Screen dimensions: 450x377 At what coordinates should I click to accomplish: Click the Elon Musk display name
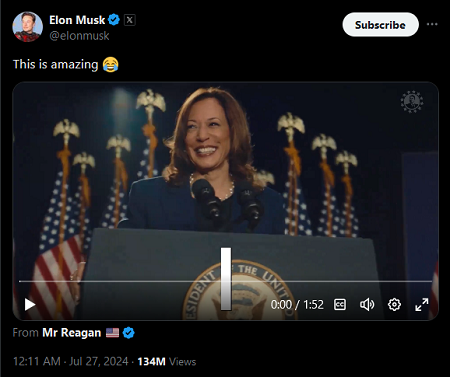(x=77, y=20)
